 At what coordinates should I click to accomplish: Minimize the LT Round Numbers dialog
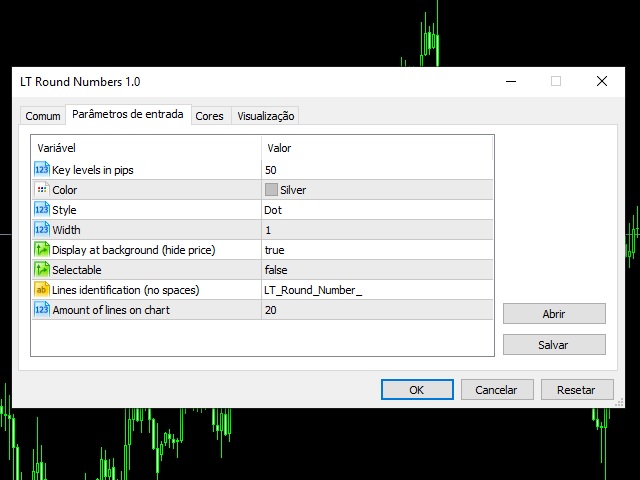(x=511, y=81)
